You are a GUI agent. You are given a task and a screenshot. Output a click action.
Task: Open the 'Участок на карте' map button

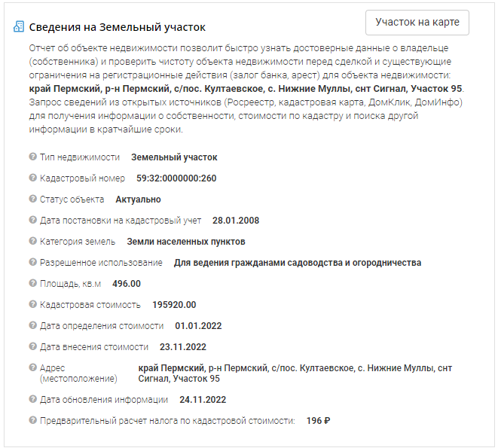(x=417, y=23)
